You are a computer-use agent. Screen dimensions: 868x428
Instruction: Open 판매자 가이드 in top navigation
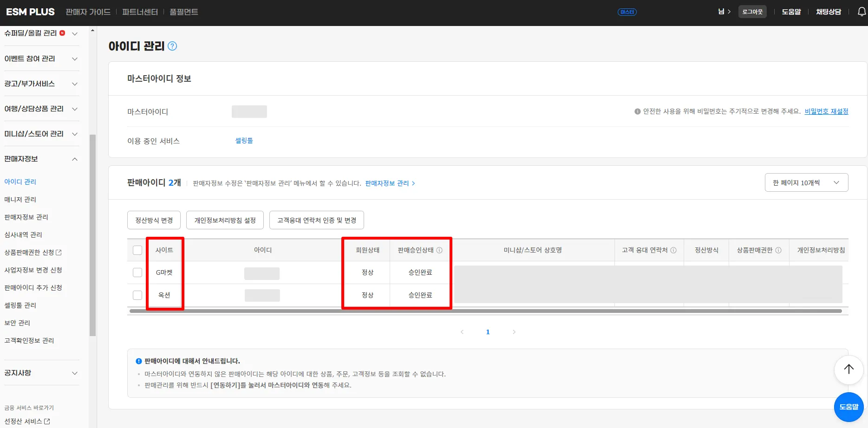point(88,12)
